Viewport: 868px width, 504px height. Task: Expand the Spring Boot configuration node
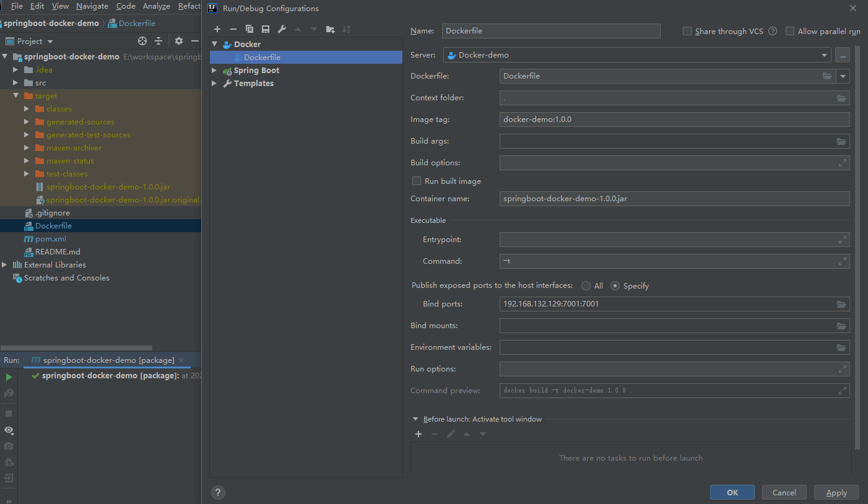[215, 71]
